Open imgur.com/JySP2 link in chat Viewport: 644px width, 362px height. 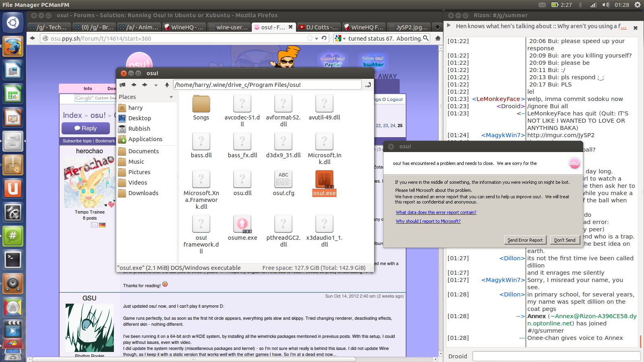pyautogui.click(x=561, y=135)
